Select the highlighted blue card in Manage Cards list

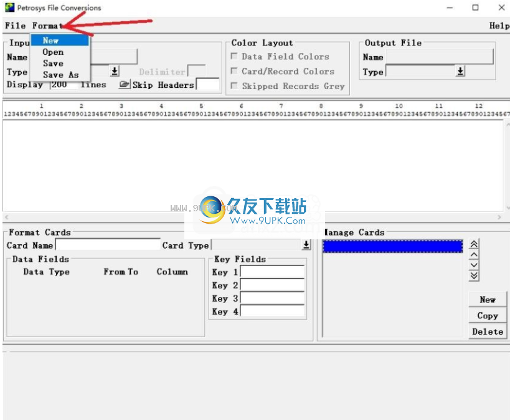click(x=392, y=246)
